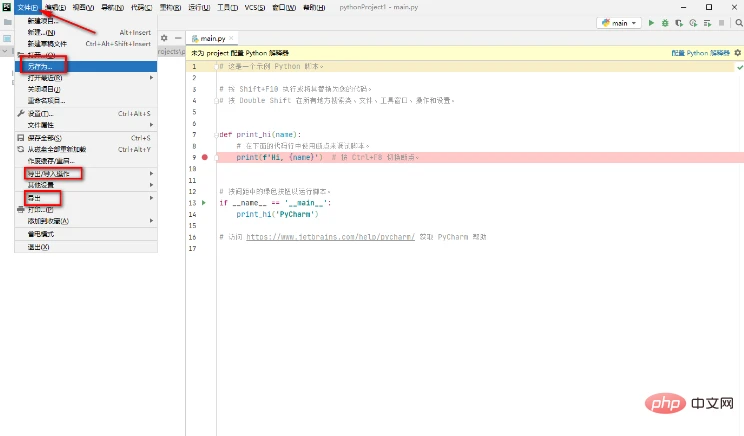Click the gear icon in interpreter warning bar
Screen dimensions: 744x436
tap(735, 52)
